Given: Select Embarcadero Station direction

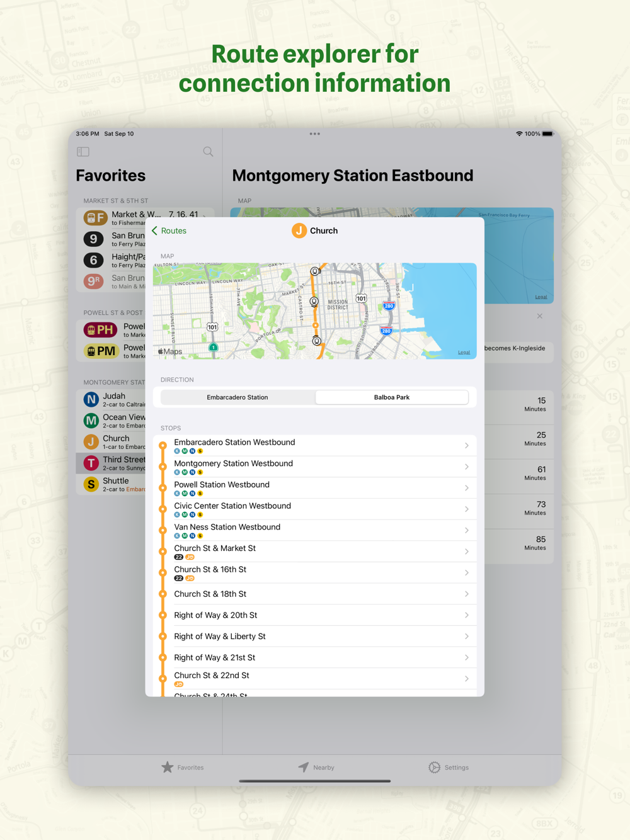Looking at the screenshot, I should click(238, 397).
